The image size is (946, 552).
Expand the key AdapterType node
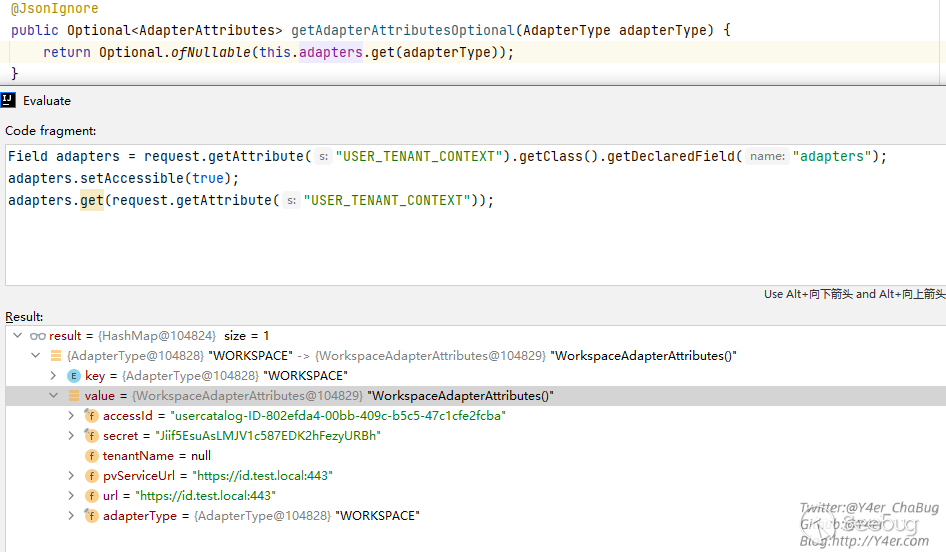click(x=53, y=375)
